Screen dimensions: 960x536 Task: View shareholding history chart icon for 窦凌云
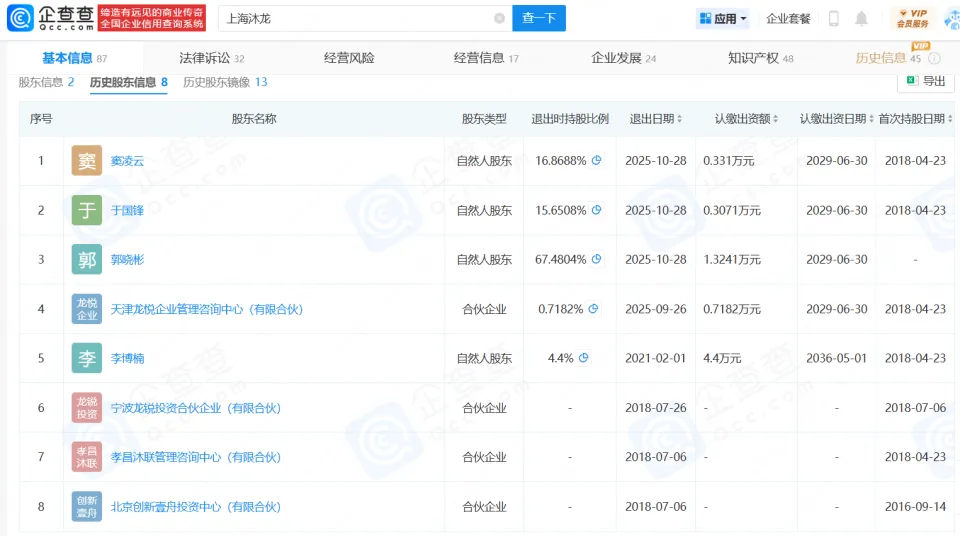[597, 161]
